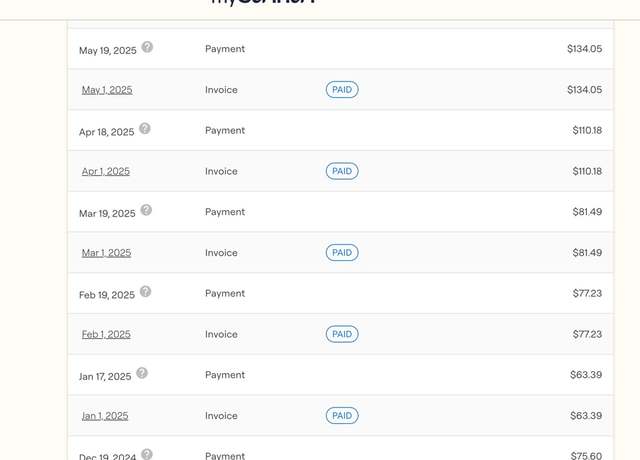Open the Jan 1, 2025 invoice link
This screenshot has height=460, width=640.
(x=105, y=416)
